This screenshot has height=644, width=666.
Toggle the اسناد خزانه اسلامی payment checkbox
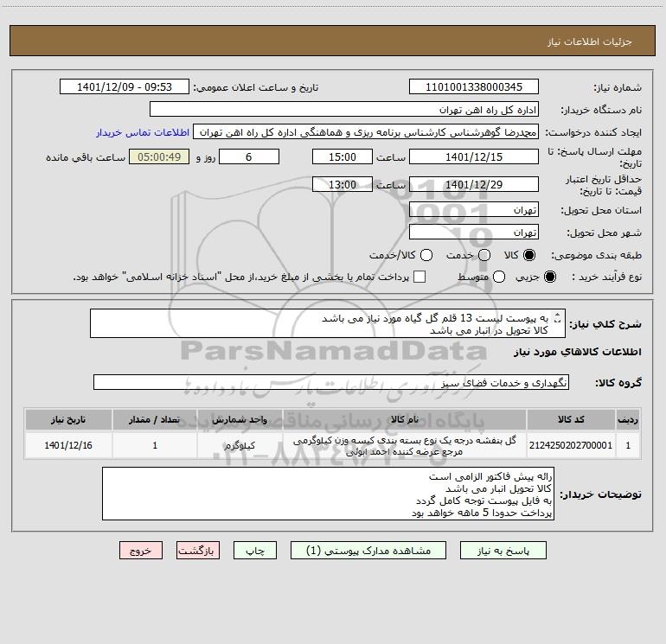coord(419,277)
